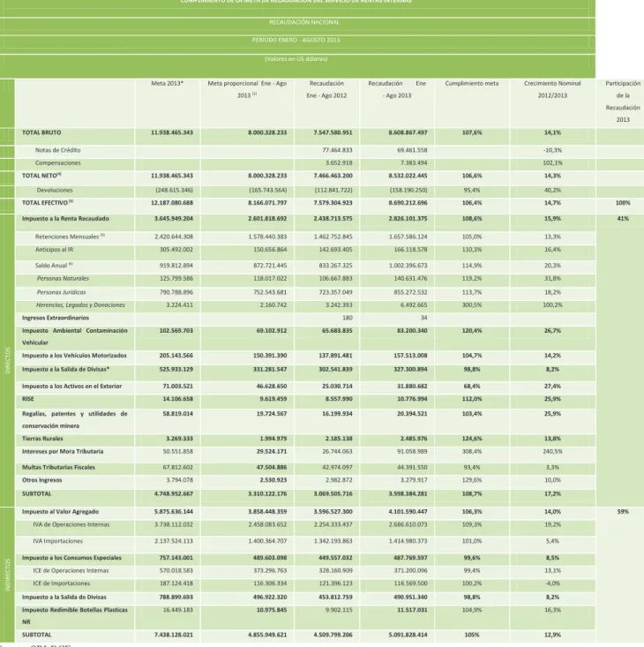Click the 107,6% cumplimiento cell
Image resolution: width=644 pixels, height=647 pixels.
472,132
